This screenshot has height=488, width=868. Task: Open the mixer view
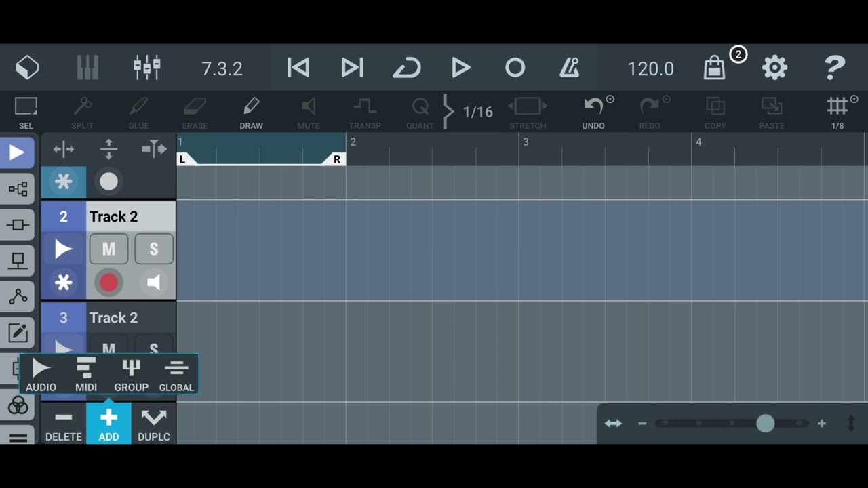click(147, 68)
